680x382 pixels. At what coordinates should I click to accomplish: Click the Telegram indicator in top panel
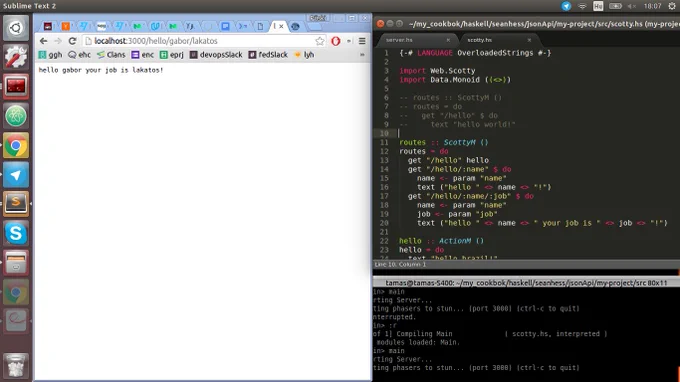[x=566, y=6]
